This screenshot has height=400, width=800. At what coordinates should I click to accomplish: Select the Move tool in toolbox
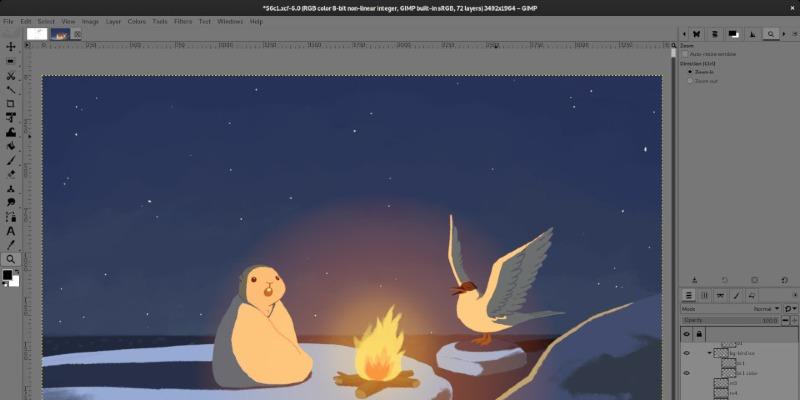(11, 46)
